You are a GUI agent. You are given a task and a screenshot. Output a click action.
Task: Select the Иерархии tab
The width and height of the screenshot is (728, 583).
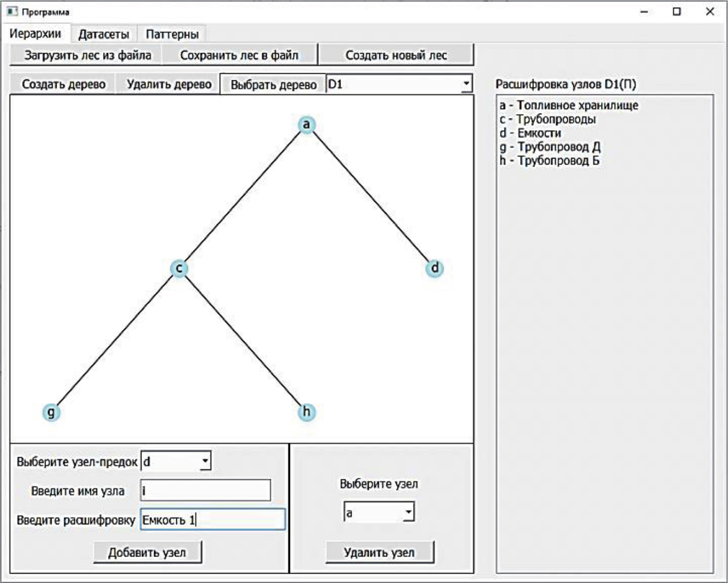click(x=35, y=34)
